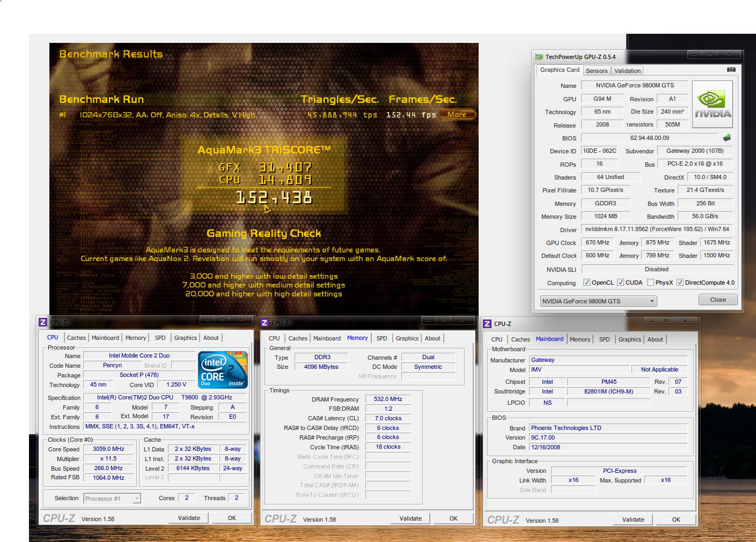Click the Bandwidth 56.0 GB/s value
Screen dimensions: 756x542
705,216
